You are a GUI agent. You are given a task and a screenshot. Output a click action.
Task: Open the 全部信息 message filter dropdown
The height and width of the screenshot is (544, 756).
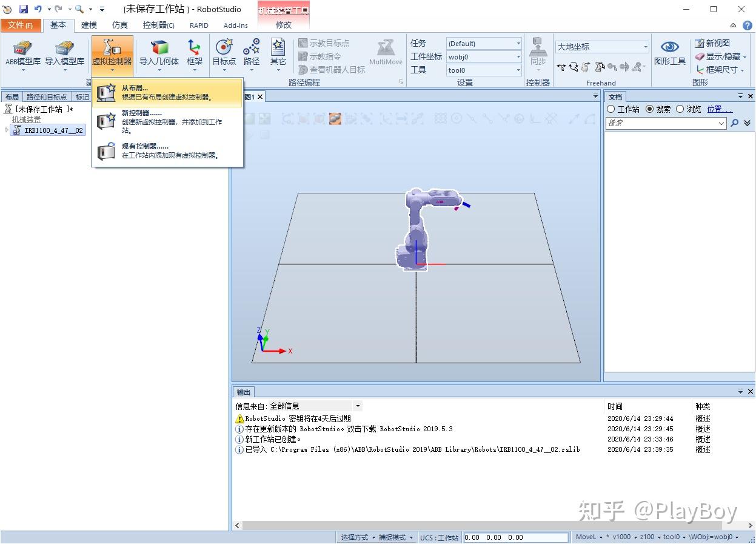(356, 405)
